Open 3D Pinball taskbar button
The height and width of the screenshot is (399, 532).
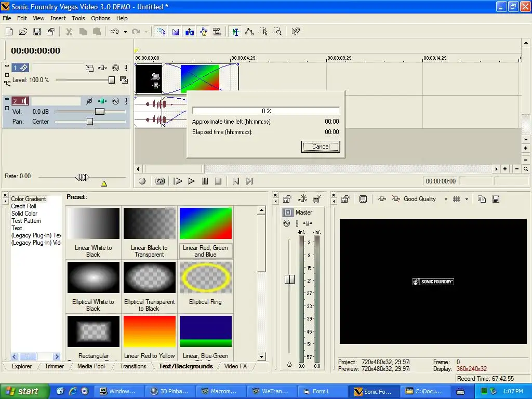(170, 391)
